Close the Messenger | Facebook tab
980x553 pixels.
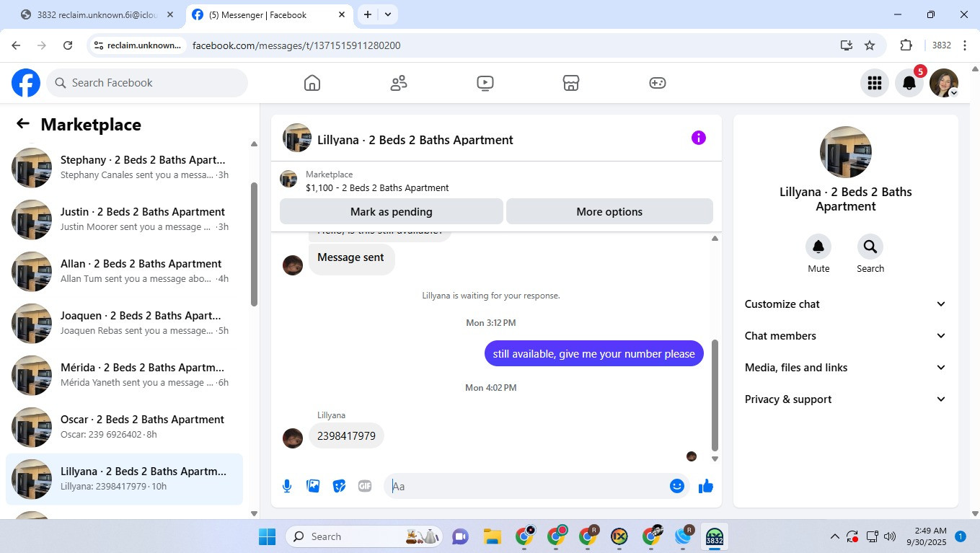coord(342,14)
